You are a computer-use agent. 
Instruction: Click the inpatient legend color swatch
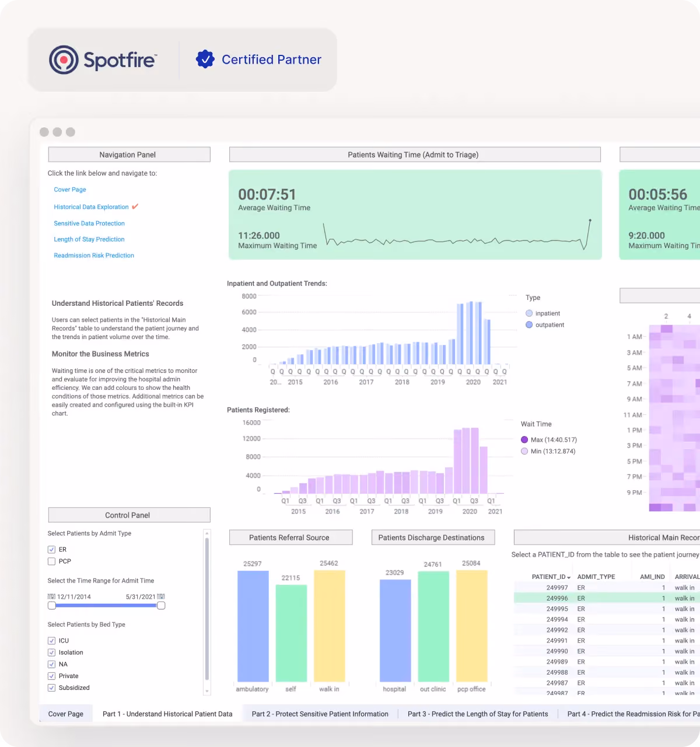pos(529,313)
